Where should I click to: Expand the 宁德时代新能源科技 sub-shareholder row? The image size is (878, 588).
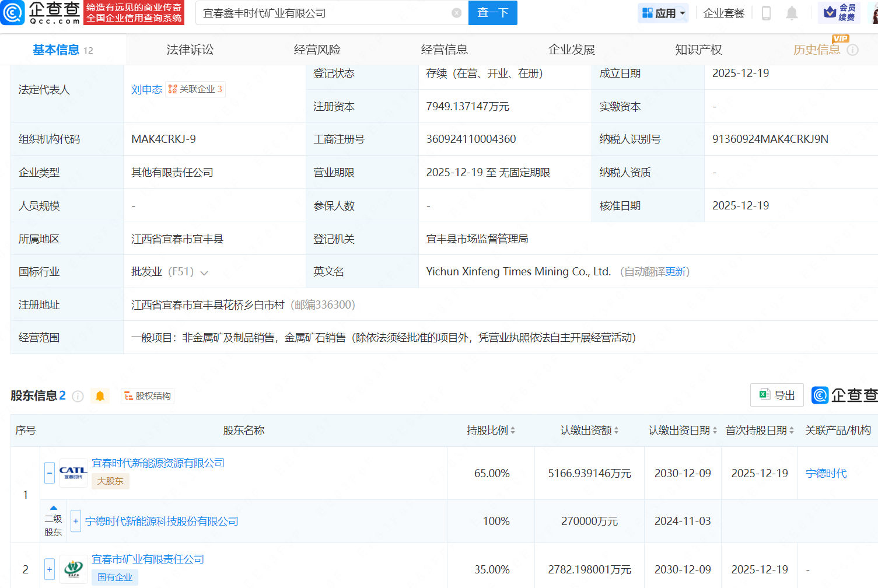click(76, 521)
